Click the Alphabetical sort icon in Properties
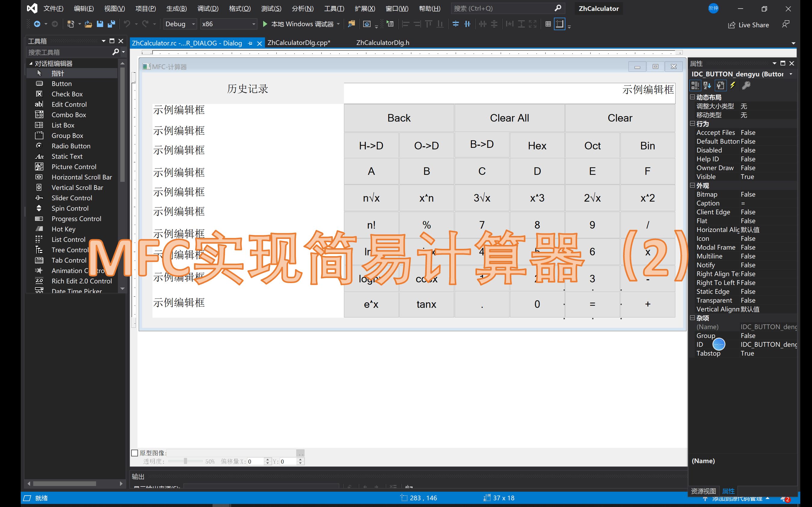Viewport: 812px width, 507px height. [707, 86]
